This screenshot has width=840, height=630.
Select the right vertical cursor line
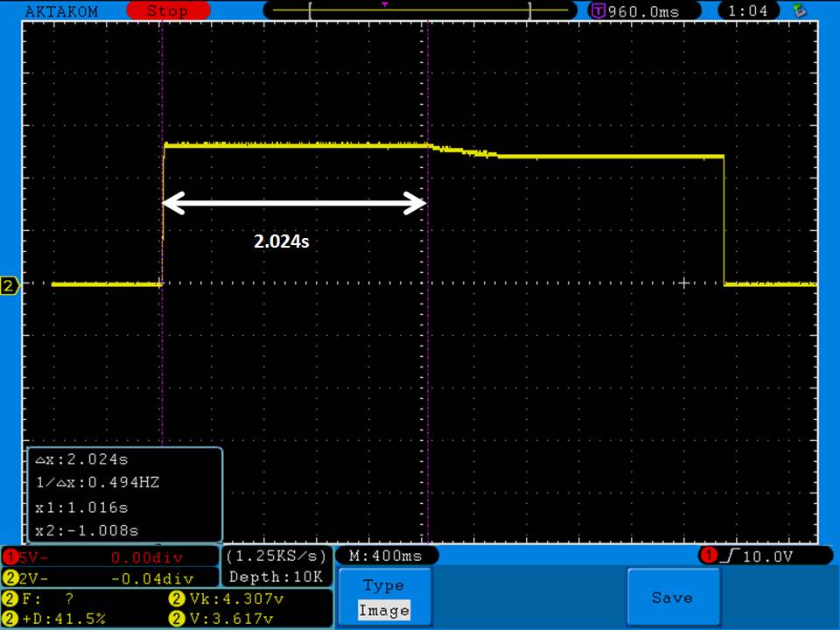coord(427,350)
